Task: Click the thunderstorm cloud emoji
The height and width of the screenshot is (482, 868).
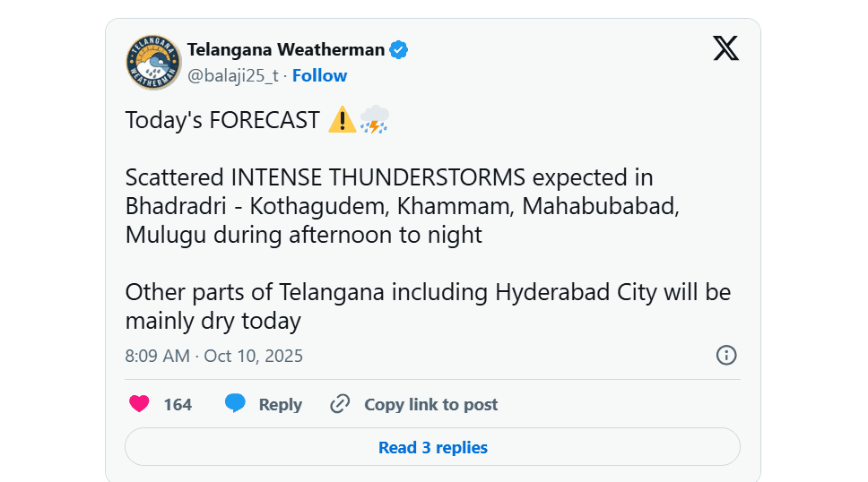Action: click(x=374, y=120)
